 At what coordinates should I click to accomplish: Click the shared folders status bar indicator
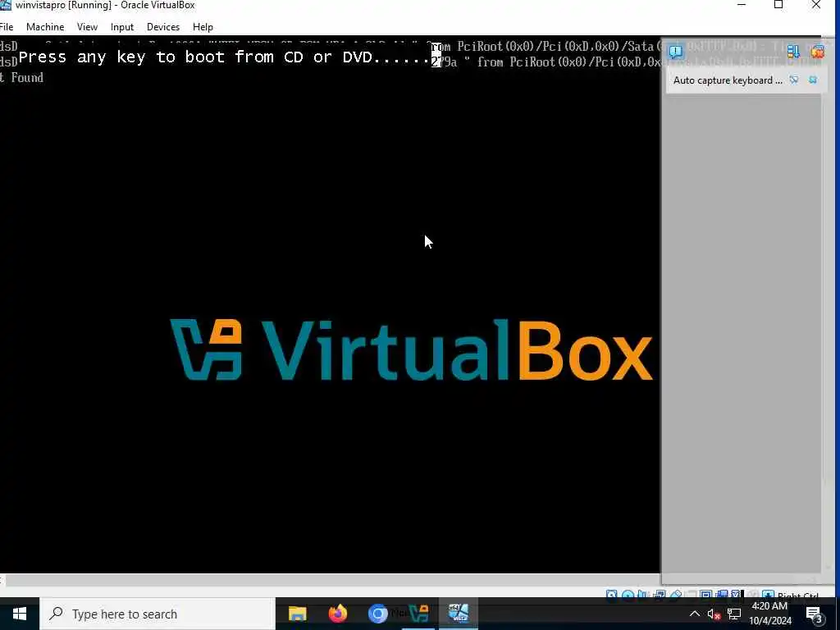(691, 595)
